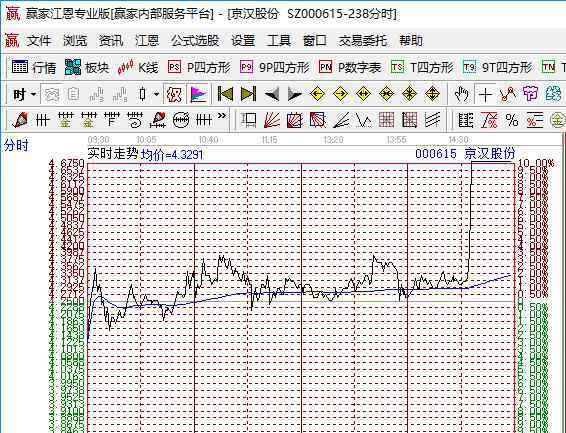The height and width of the screenshot is (433, 566).
Task: Select the hand pan tool
Action: [x=461, y=95]
